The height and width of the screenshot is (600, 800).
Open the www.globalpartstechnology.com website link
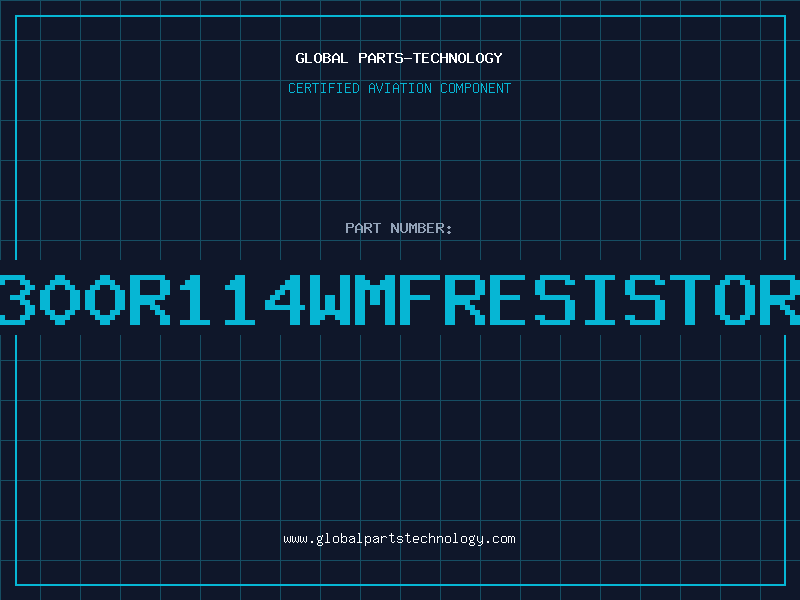click(x=399, y=539)
